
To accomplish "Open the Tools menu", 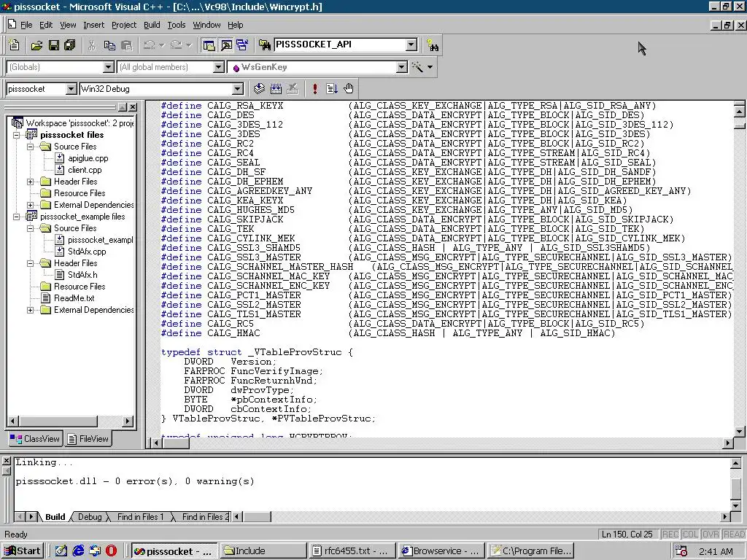I will pyautogui.click(x=177, y=25).
